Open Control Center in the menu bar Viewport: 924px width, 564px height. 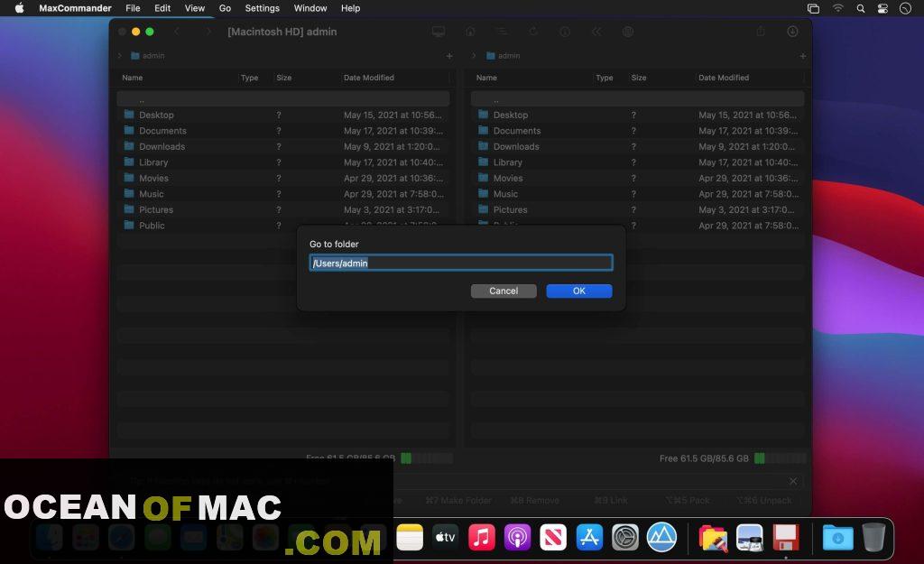coord(882,8)
